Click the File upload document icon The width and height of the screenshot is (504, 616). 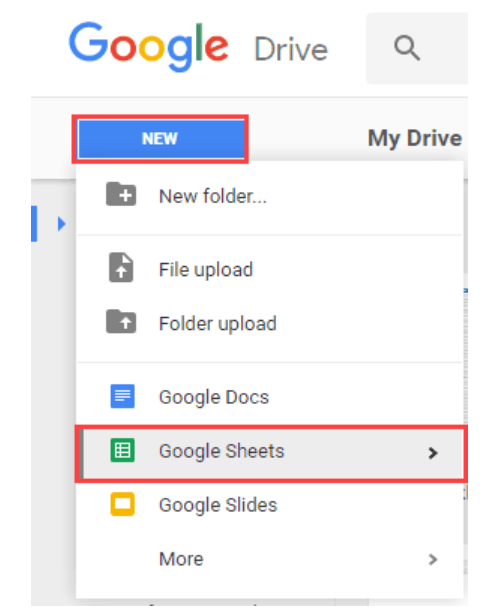coord(121,268)
